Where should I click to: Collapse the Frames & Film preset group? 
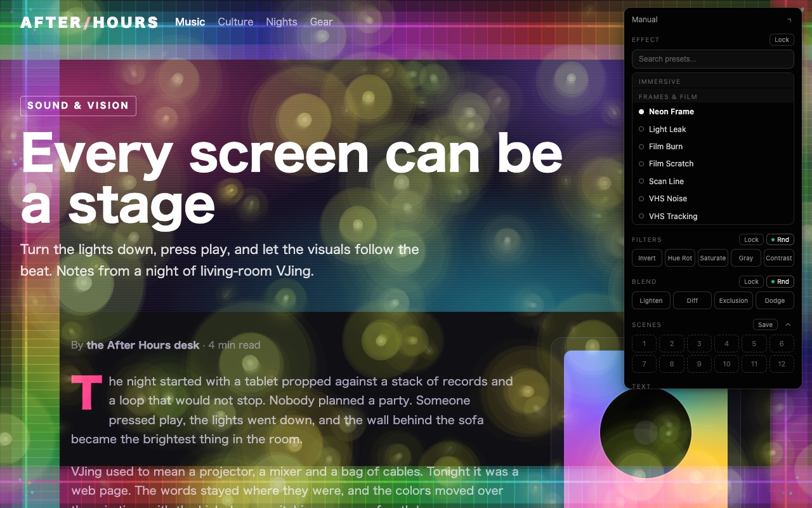click(x=713, y=97)
